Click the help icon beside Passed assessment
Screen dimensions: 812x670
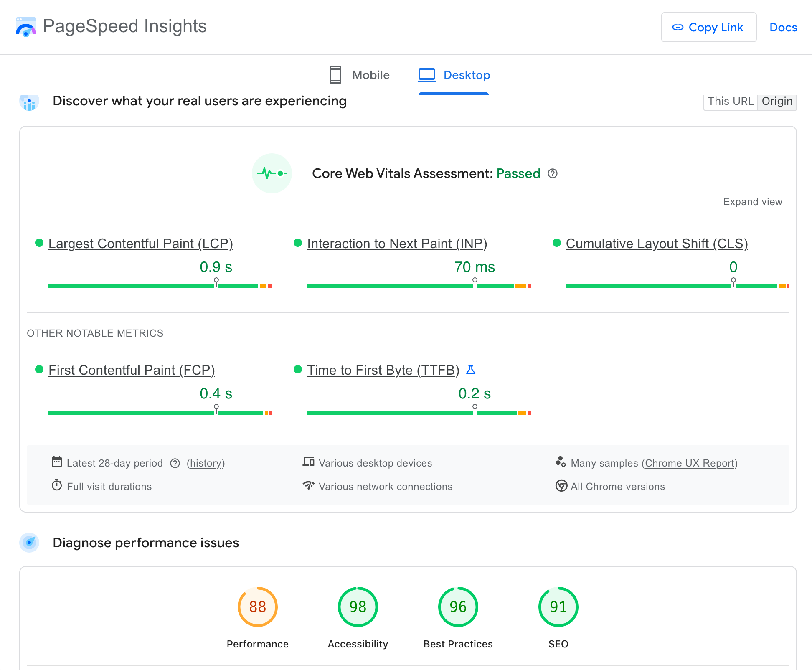click(552, 173)
